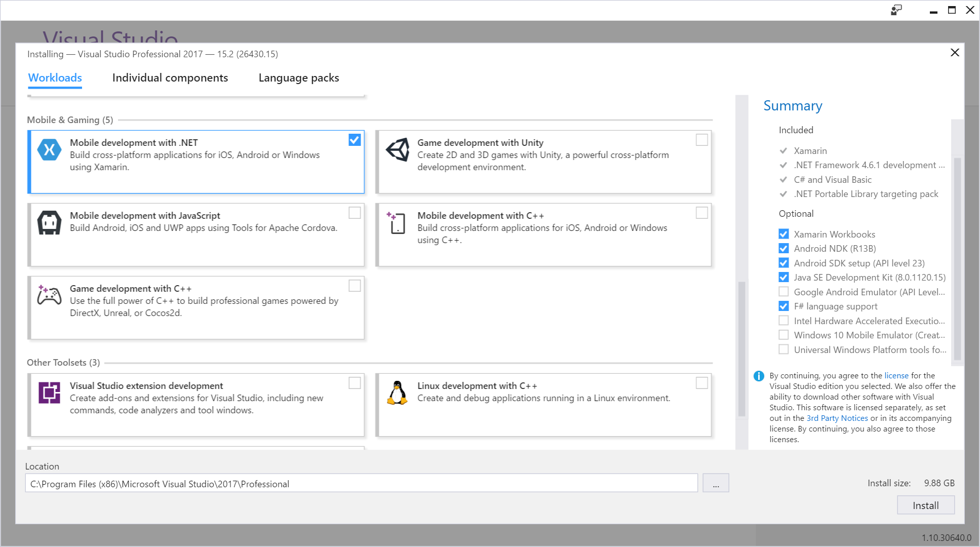Viewport: 980px width, 547px height.
Task: Click the workloads list vertical scrollbar
Action: tap(742, 348)
